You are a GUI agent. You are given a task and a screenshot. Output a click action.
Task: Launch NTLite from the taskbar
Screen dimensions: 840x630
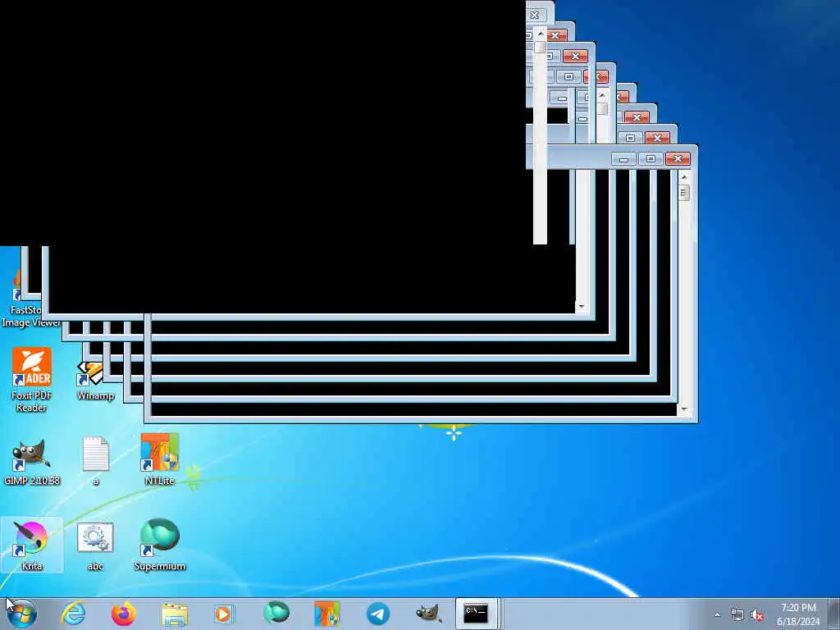pos(327,614)
